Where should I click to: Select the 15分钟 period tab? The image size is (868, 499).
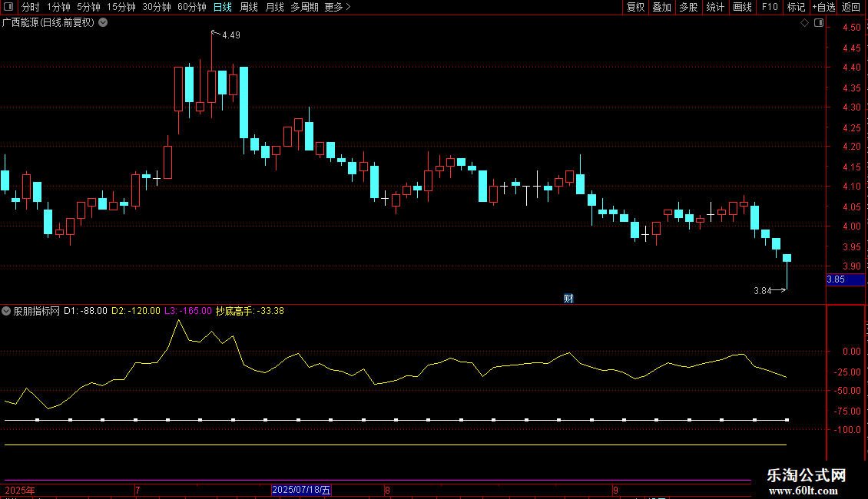121,7
